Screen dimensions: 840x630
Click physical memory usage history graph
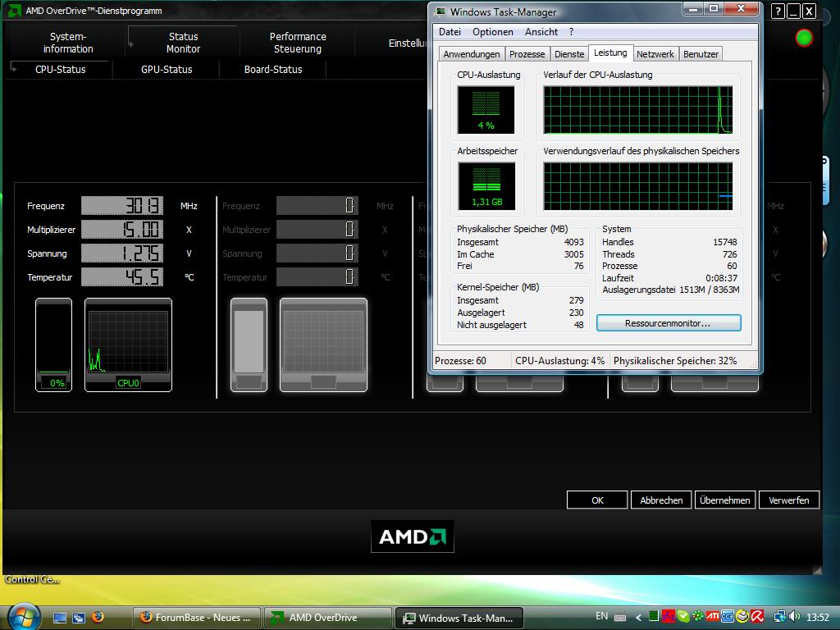coord(638,186)
